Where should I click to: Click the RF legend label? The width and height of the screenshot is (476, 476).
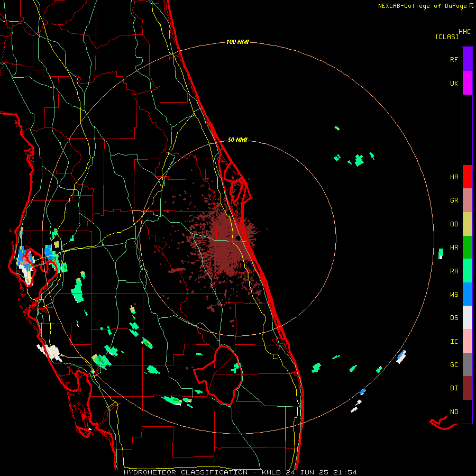[454, 59]
